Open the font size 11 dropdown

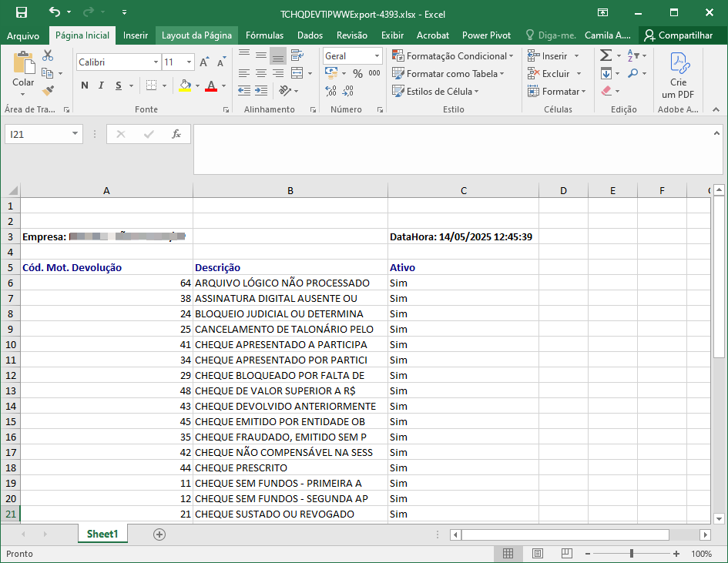[189, 62]
